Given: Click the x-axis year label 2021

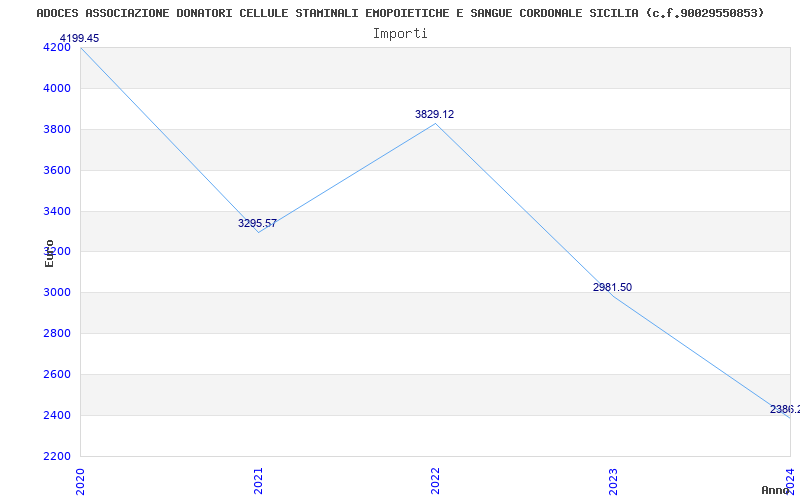Looking at the screenshot, I should point(258,481).
